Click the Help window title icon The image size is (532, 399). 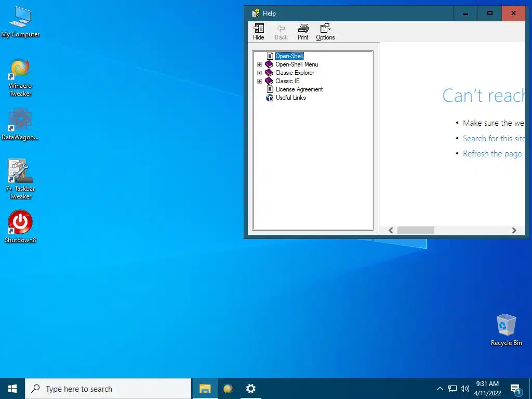click(256, 13)
